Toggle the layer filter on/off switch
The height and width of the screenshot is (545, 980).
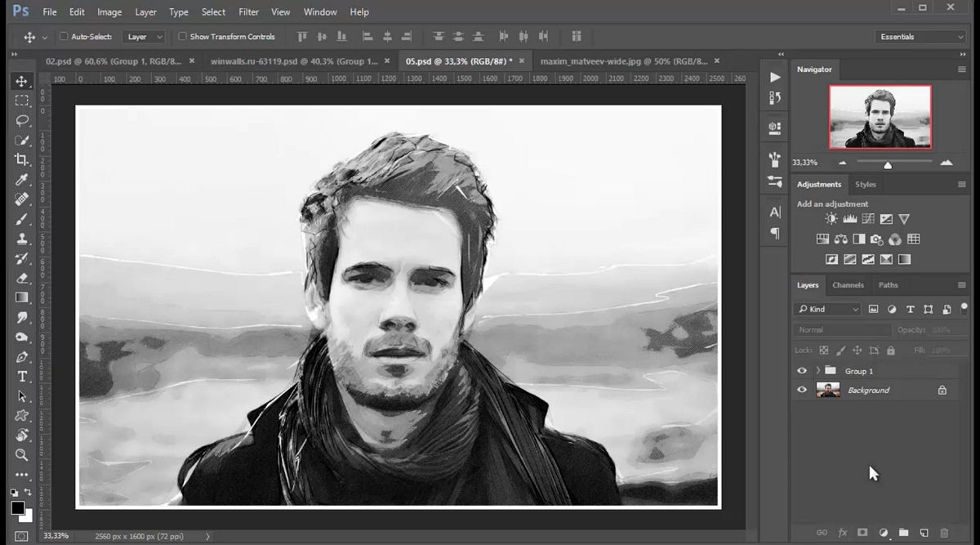(964, 307)
